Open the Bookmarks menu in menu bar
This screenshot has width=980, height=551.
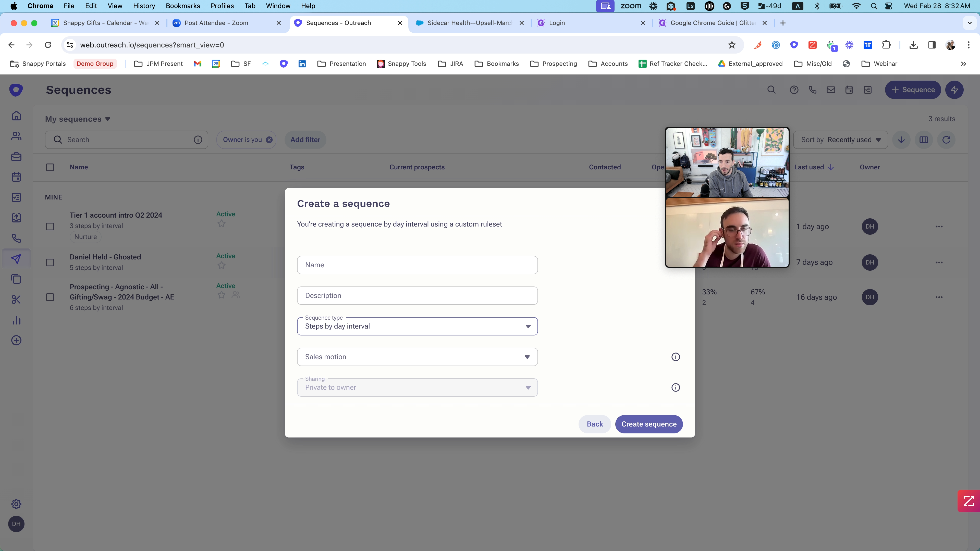point(183,6)
